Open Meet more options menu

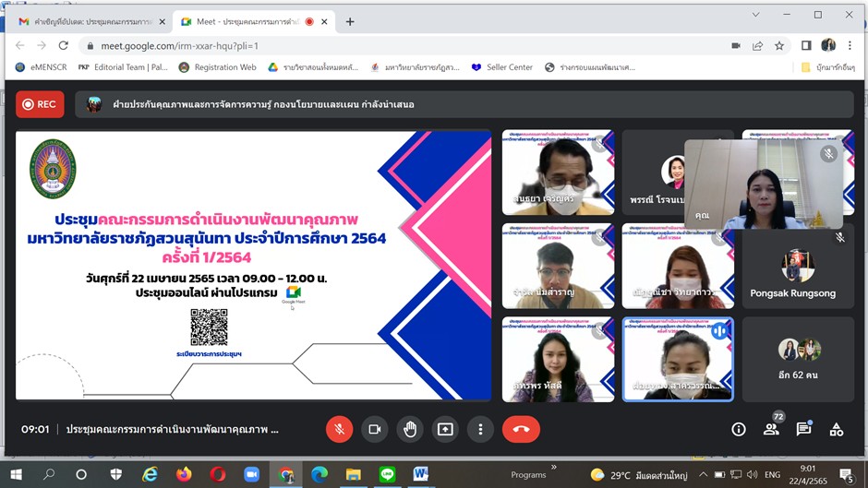tap(480, 429)
